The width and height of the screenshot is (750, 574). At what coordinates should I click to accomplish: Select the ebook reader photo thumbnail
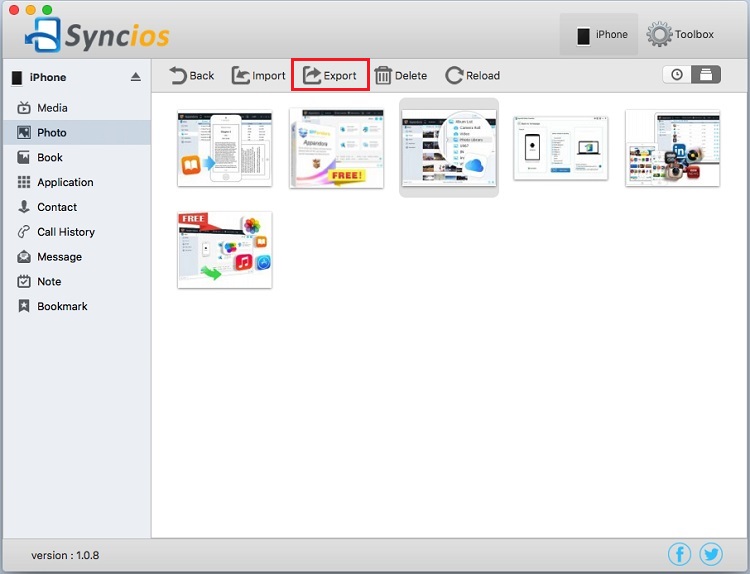(x=225, y=148)
